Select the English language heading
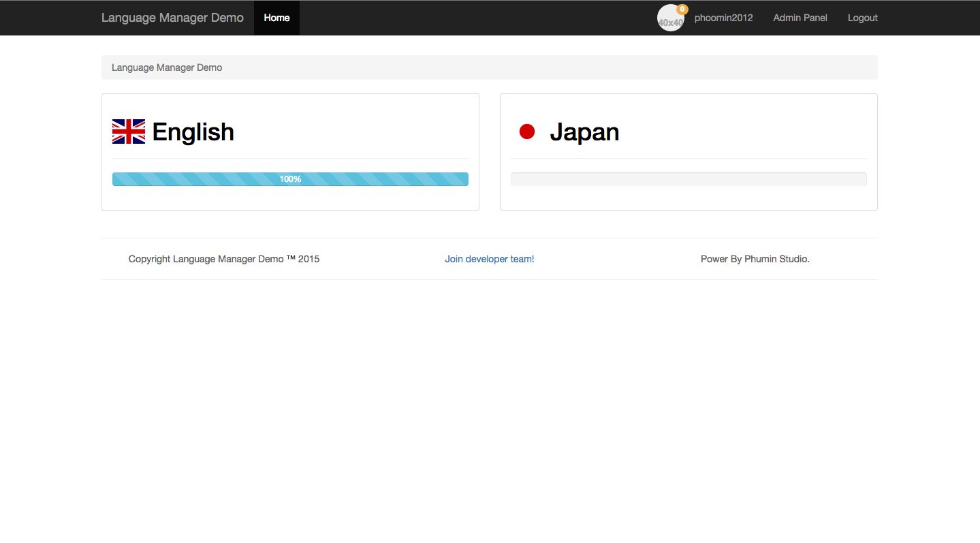980x543 pixels. click(193, 132)
